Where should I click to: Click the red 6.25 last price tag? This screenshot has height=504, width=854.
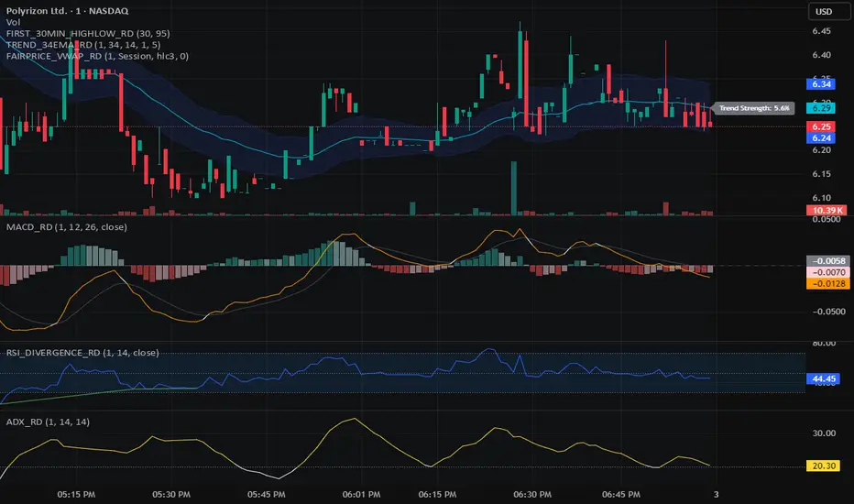tap(821, 126)
